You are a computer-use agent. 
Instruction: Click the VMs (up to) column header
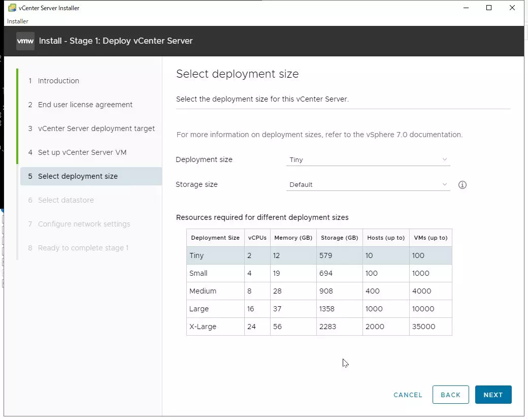(431, 238)
